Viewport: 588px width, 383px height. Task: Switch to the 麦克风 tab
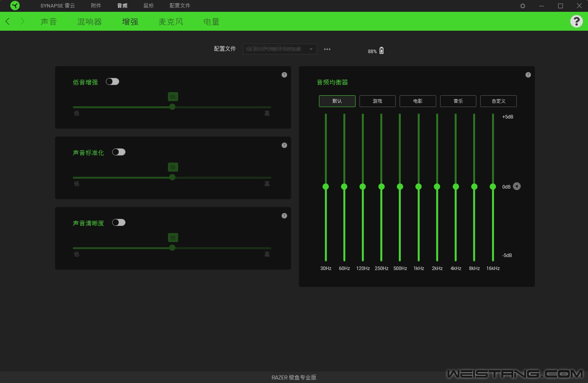pos(171,22)
